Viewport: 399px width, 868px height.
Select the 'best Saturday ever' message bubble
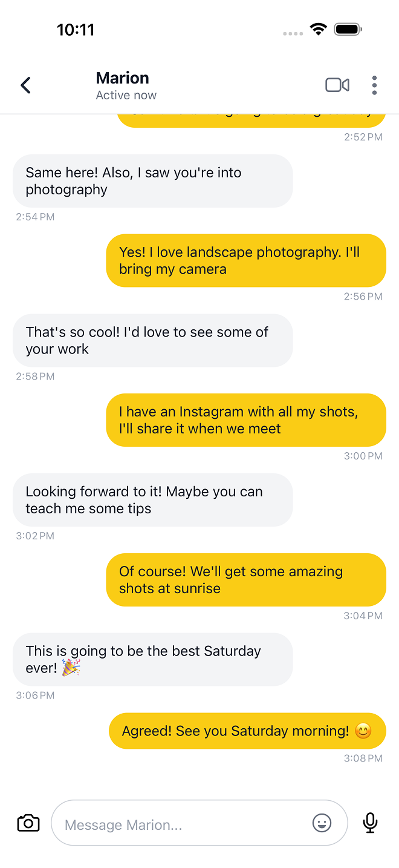[152, 659]
